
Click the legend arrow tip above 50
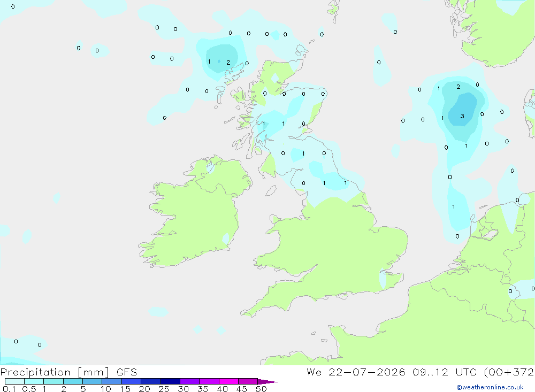click(268, 382)
